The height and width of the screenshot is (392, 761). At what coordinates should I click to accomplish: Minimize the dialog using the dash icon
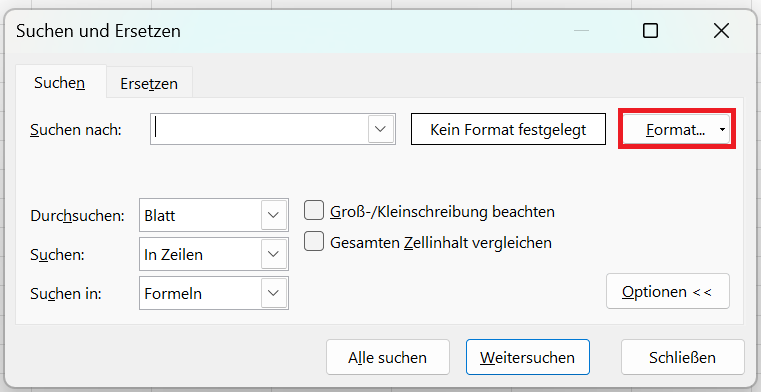tap(581, 31)
